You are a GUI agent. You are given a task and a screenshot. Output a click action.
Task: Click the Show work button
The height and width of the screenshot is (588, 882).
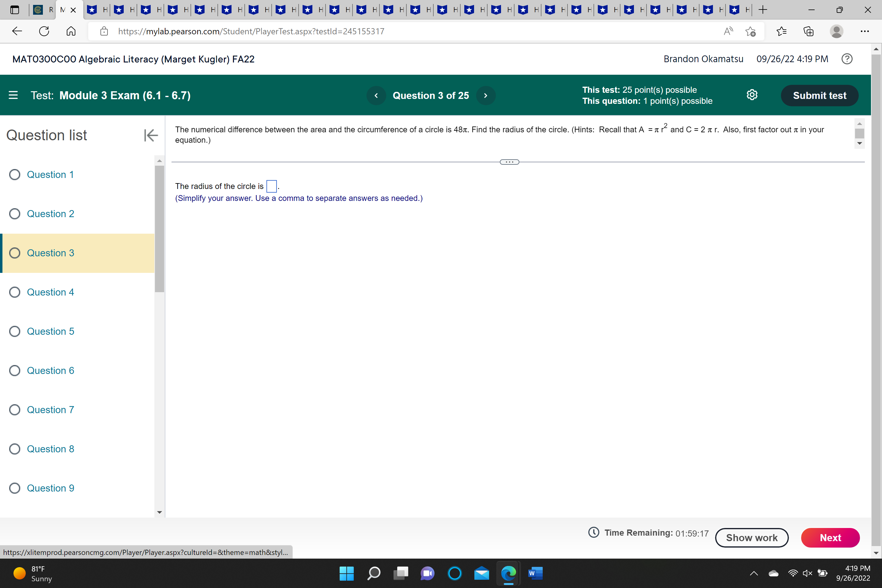pyautogui.click(x=752, y=538)
